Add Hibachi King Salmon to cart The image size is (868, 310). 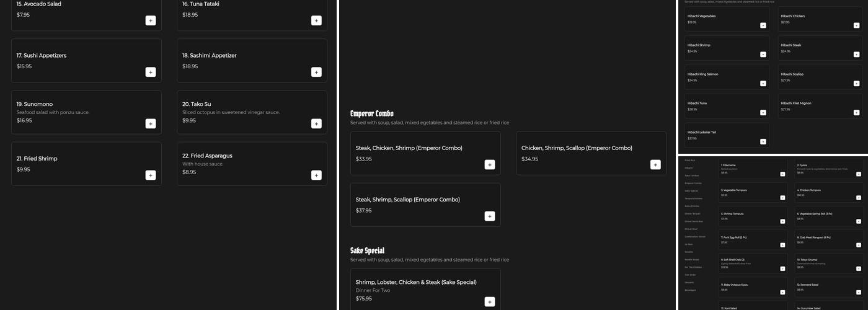click(x=763, y=83)
